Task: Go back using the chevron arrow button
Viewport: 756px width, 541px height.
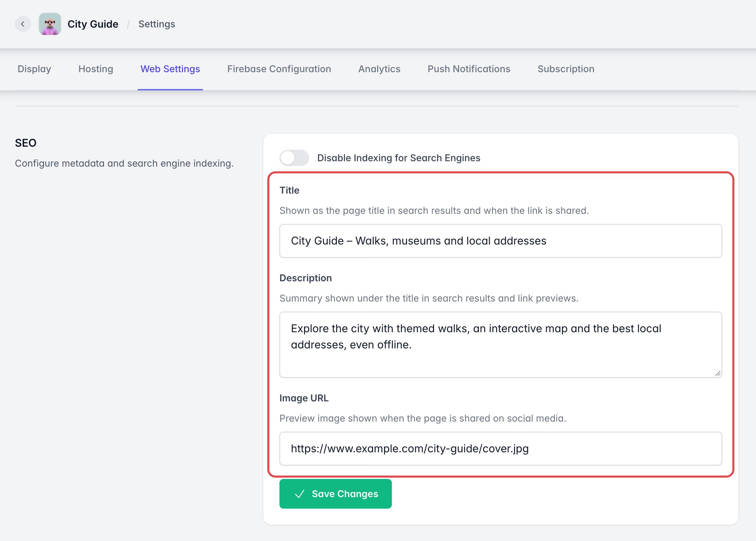Action: coord(23,24)
